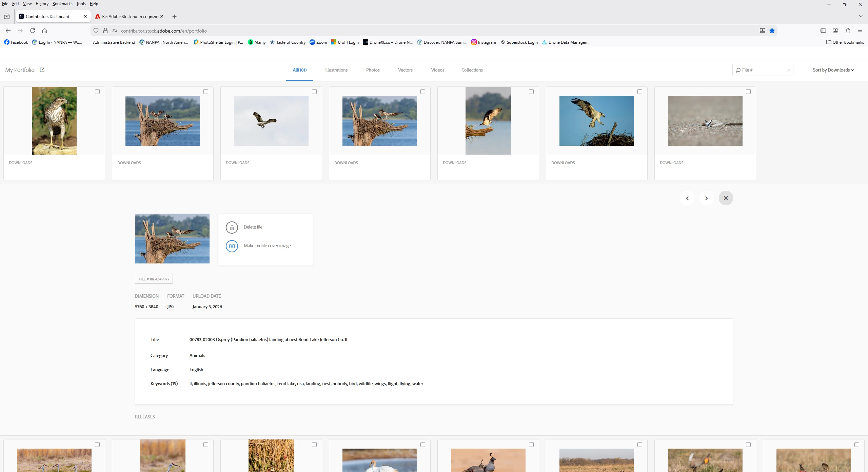Close the file detail panel

[x=726, y=198]
